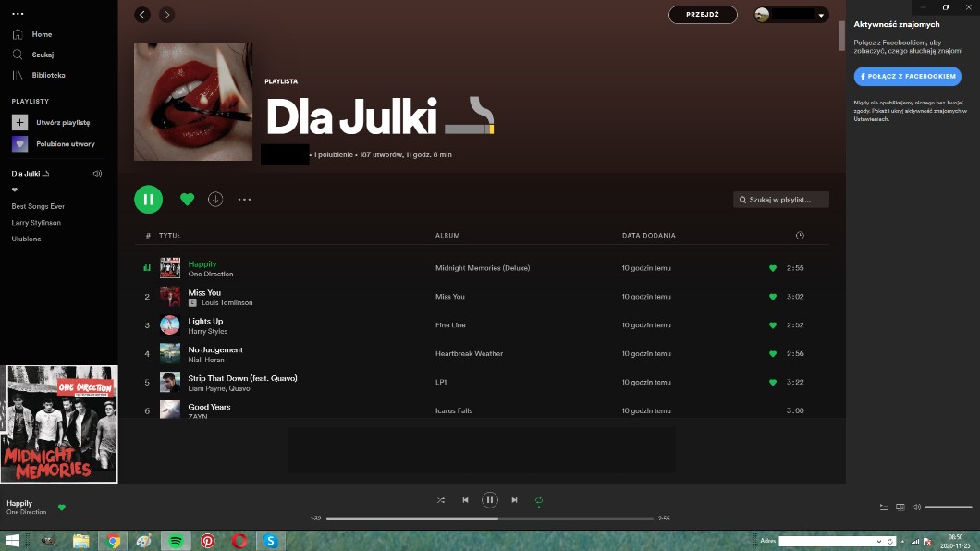The width and height of the screenshot is (980, 551).
Task: Toggle repeat mode in the player bar
Action: click(538, 500)
